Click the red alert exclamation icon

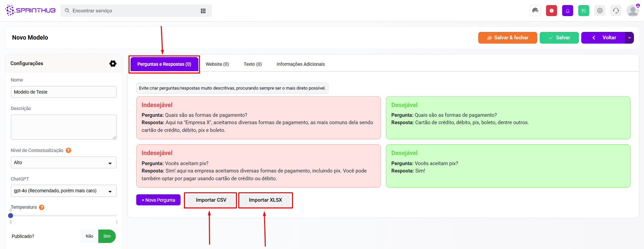[x=551, y=11]
